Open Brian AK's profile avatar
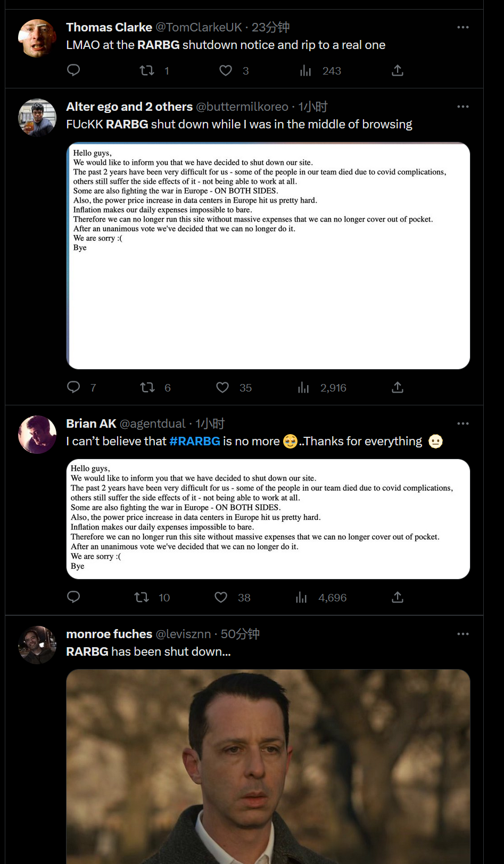This screenshot has width=504, height=864. click(37, 435)
